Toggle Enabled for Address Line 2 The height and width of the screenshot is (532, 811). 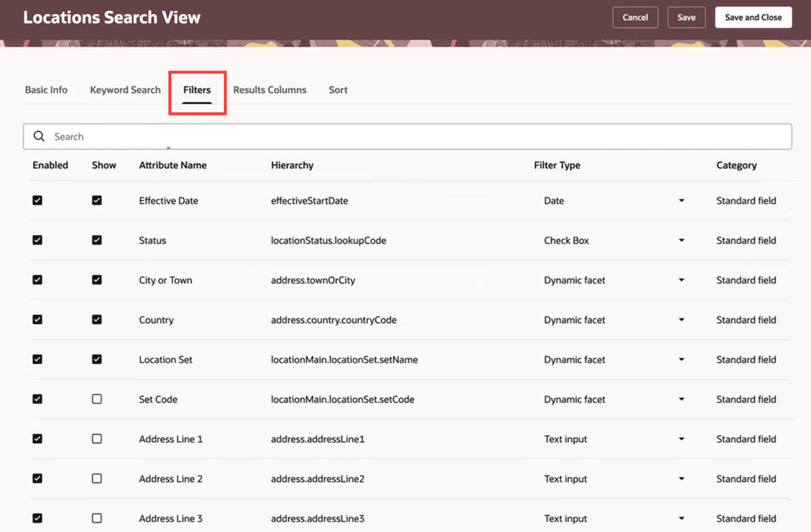(38, 479)
